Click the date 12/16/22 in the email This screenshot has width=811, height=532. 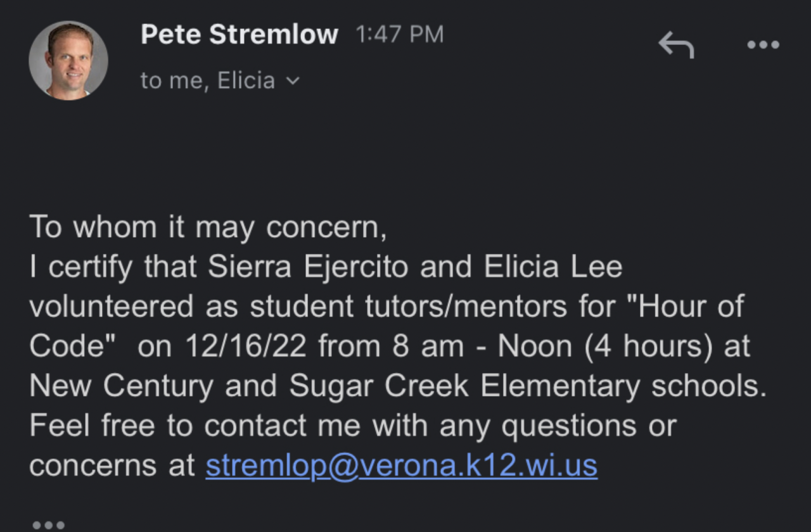click(247, 346)
